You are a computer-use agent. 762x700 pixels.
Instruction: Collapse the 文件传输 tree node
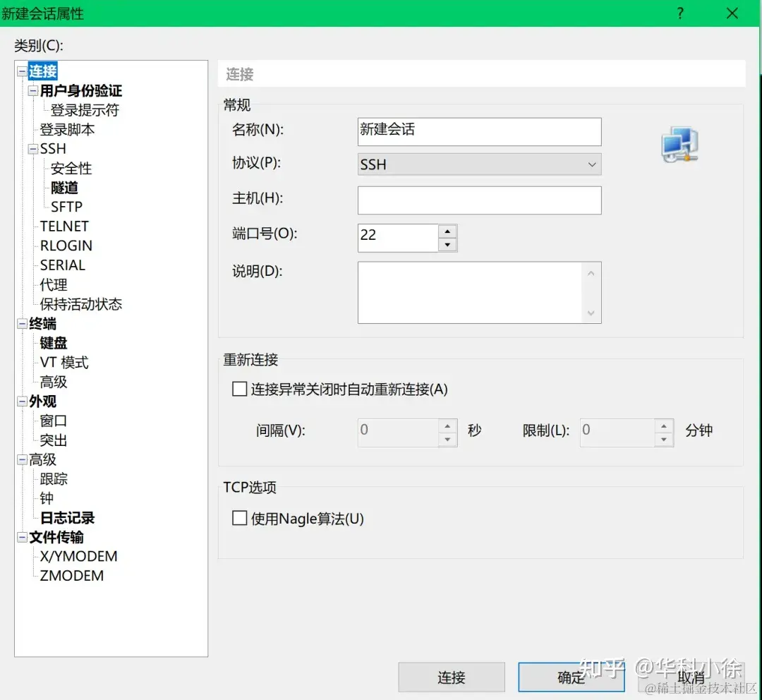pos(22,537)
